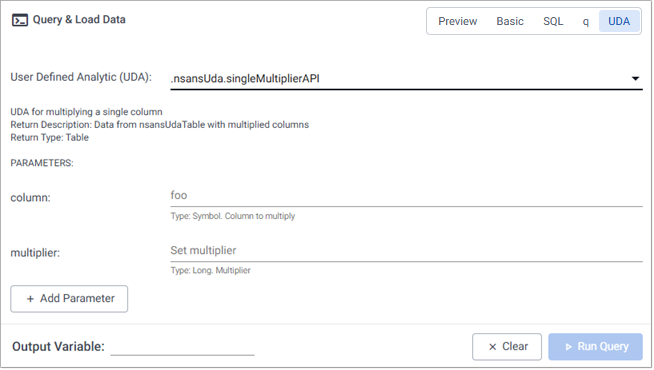Click the 'Output Variable:' label
This screenshot has height=370, width=654.
58,347
